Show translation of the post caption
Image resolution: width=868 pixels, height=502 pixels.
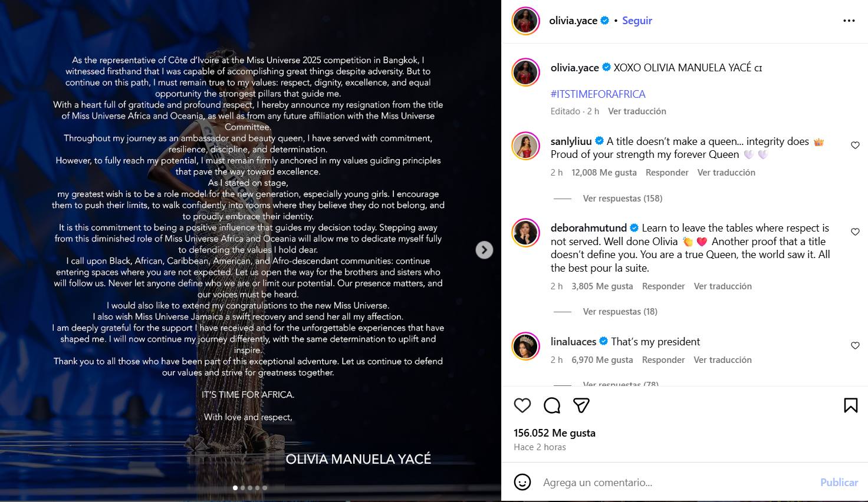(637, 111)
